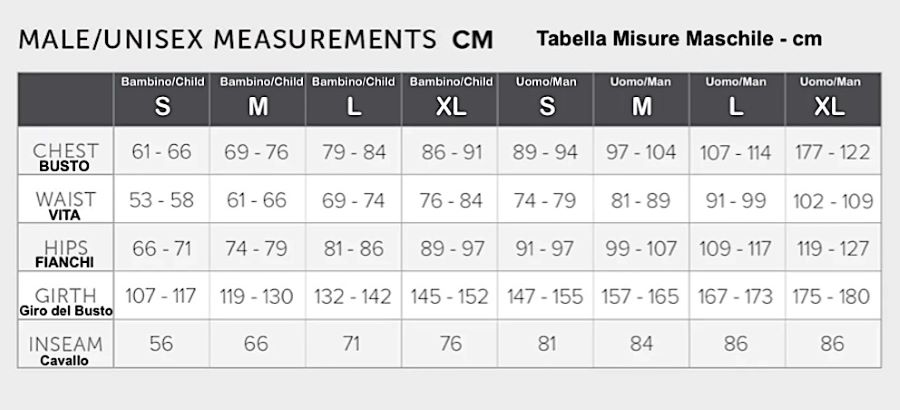Click the Uomo/Man M column header
This screenshot has height=410, width=900.
tap(641, 98)
